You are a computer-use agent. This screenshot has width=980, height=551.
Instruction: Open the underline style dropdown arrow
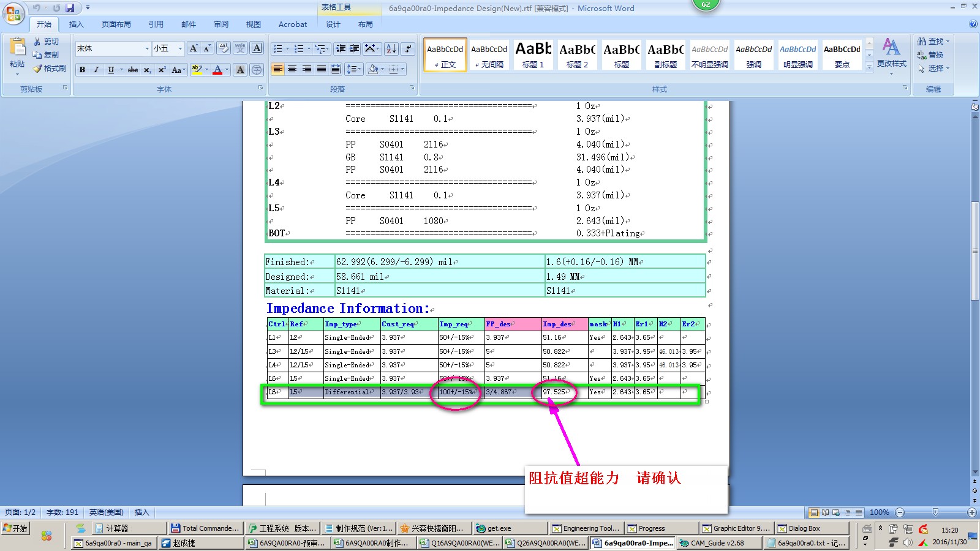pos(121,70)
